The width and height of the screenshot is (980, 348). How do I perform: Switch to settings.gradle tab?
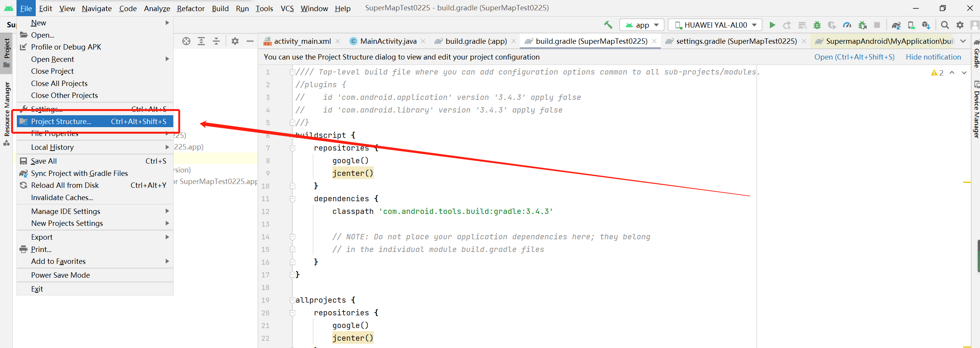click(736, 41)
